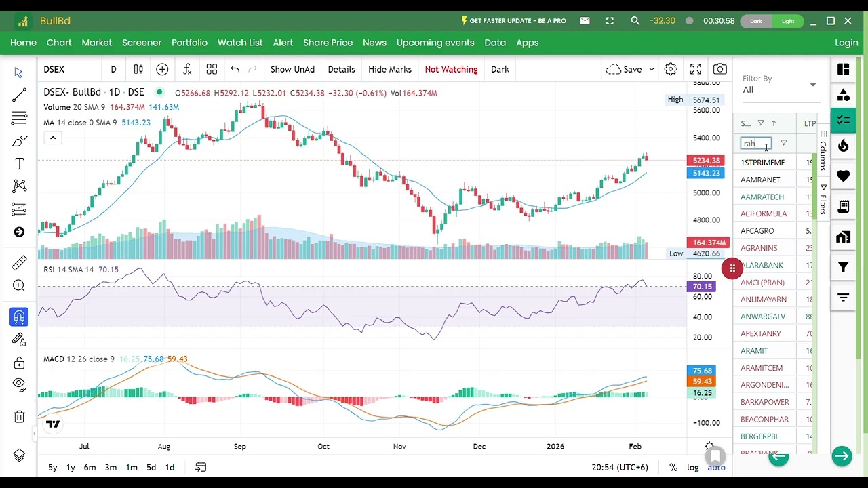Viewport: 868px width, 488px height.
Task: Expand the Filter By dropdown
Action: pos(780,85)
